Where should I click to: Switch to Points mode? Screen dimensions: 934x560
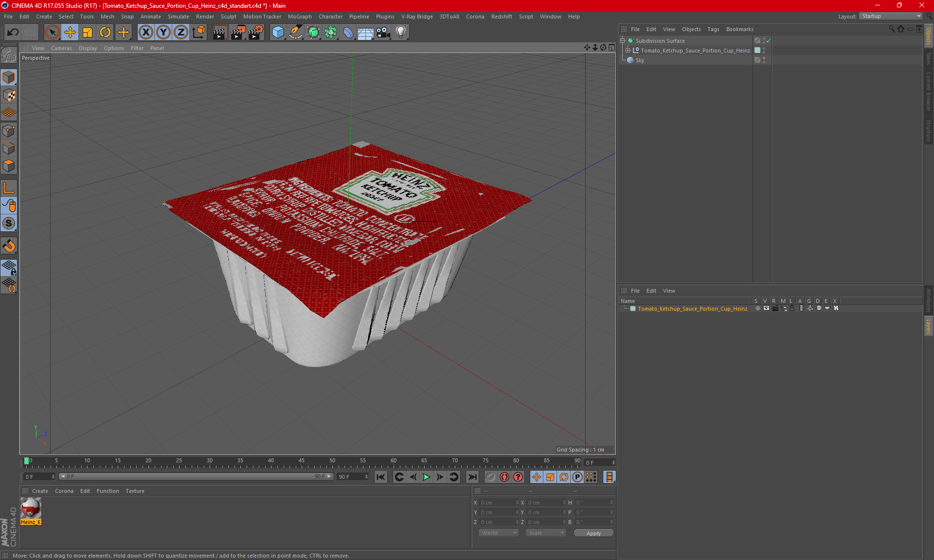(x=9, y=131)
